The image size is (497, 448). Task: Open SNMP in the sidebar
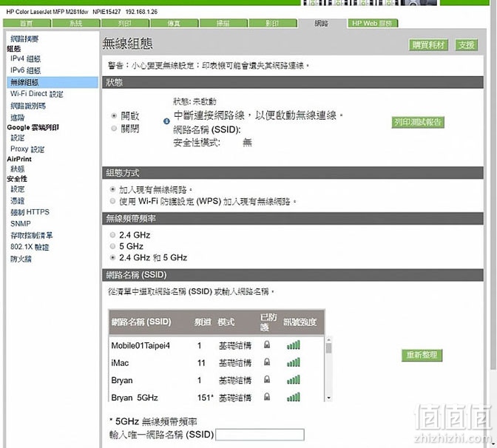click(21, 224)
